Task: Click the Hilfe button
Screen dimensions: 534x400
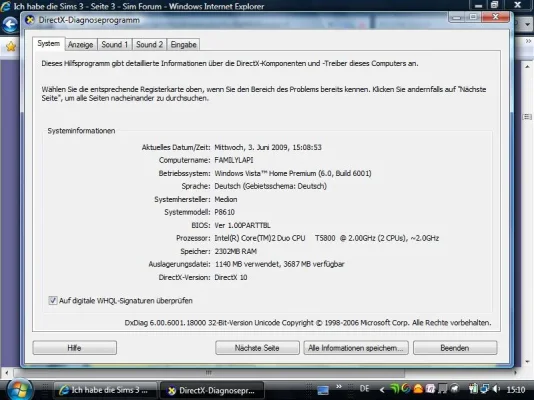Action: tap(75, 348)
